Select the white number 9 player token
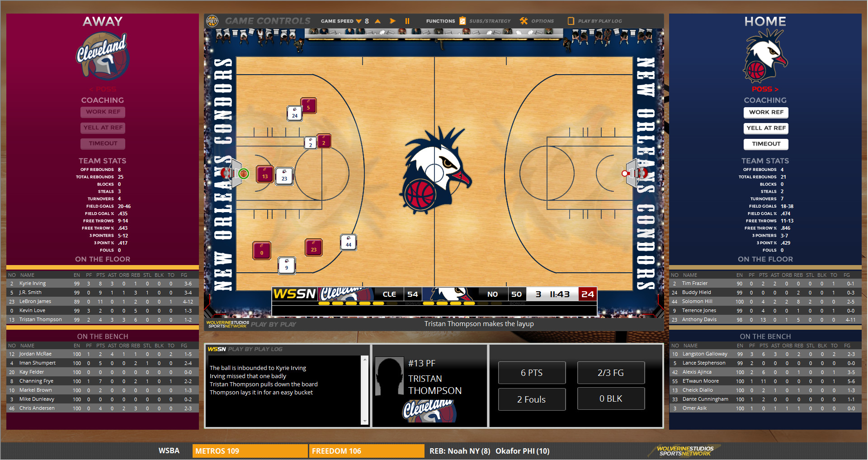 [x=287, y=266]
